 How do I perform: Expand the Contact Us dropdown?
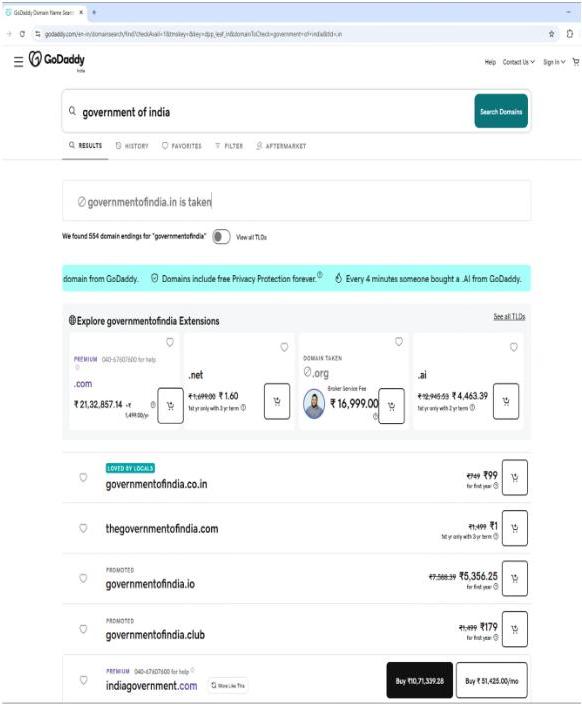519,62
